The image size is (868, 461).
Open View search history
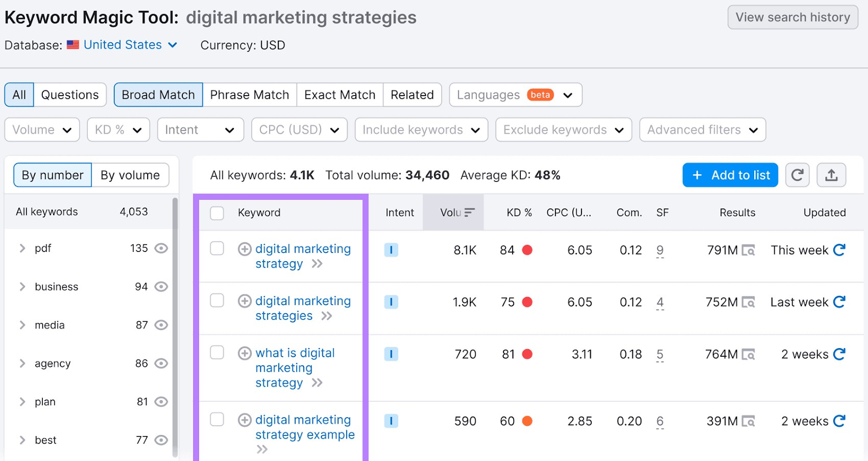click(x=792, y=17)
